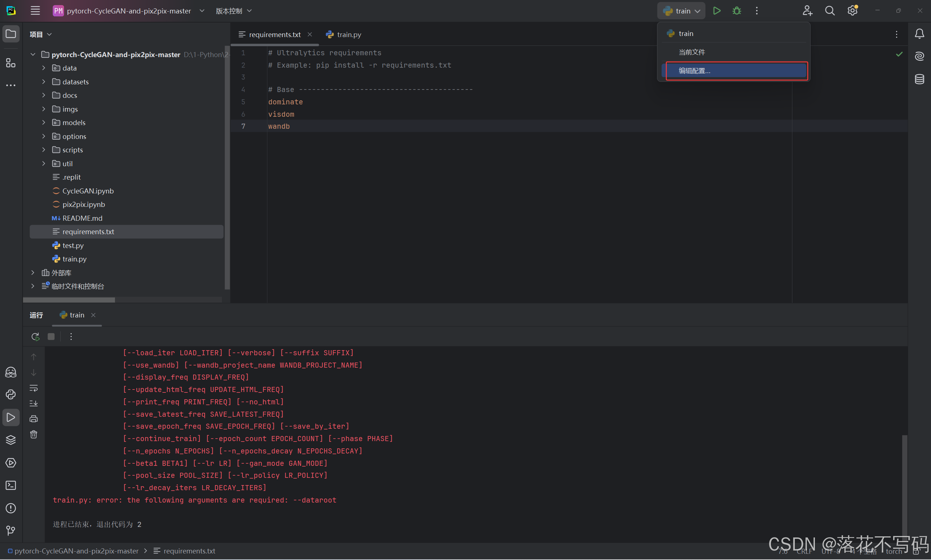Rerun the train configuration in Run panel
This screenshot has height=560, width=931.
pyautogui.click(x=36, y=337)
